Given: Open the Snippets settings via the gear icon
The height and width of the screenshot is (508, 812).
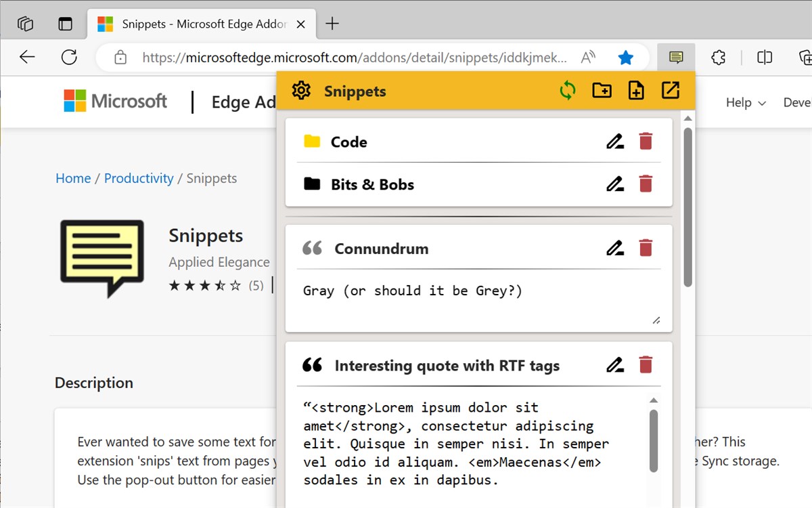Looking at the screenshot, I should (x=300, y=89).
